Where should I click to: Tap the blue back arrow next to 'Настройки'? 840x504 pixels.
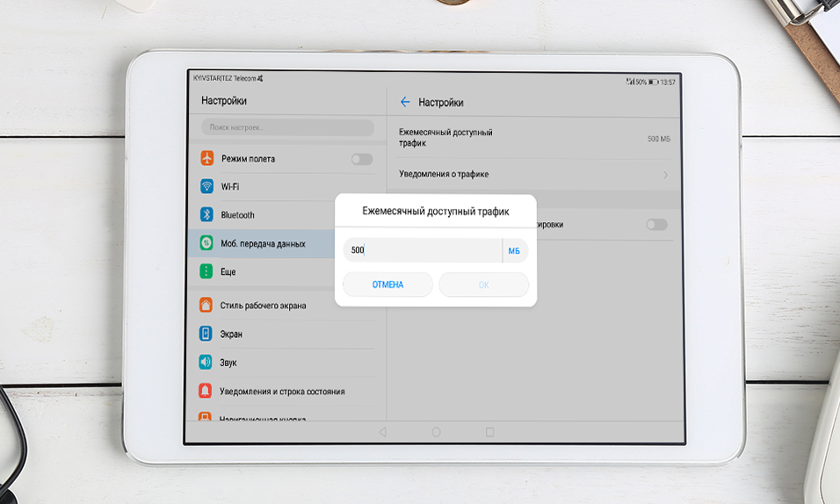click(405, 102)
